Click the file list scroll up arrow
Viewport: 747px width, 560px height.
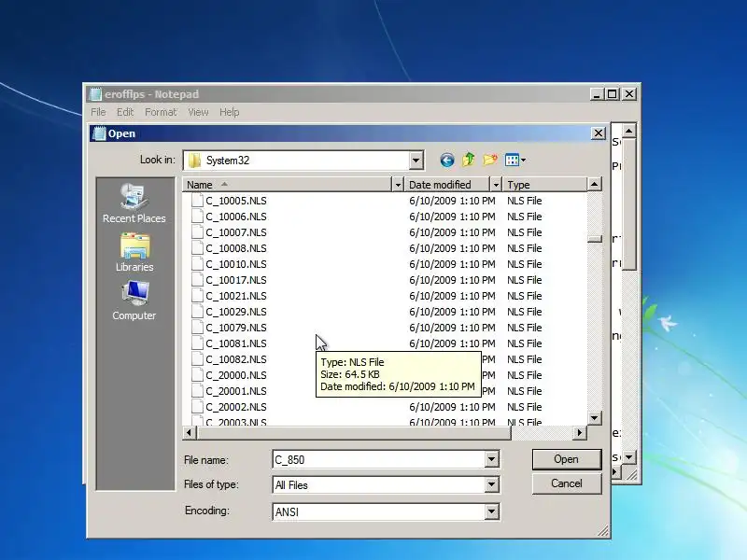[x=595, y=184]
